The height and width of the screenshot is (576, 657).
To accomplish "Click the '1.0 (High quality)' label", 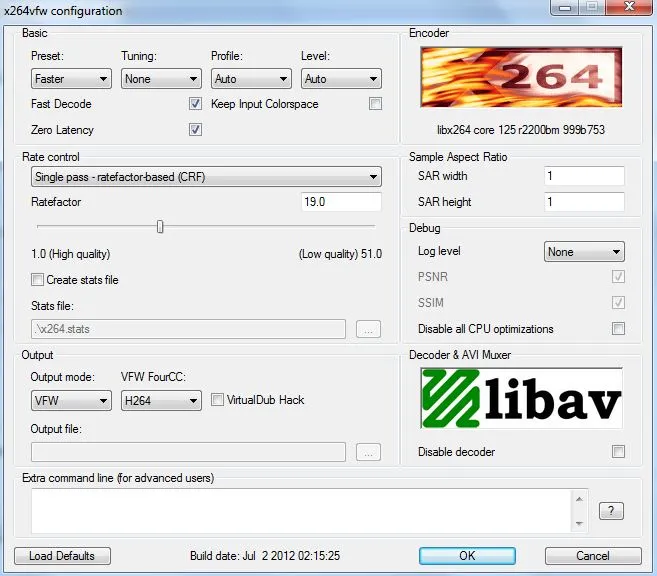I will pyautogui.click(x=70, y=254).
